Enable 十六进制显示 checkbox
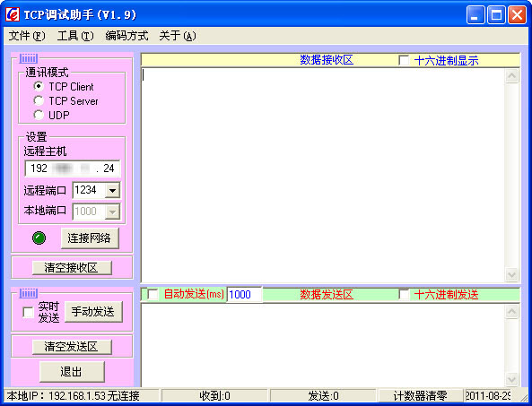Screen dimensions: 532x406 404,60
